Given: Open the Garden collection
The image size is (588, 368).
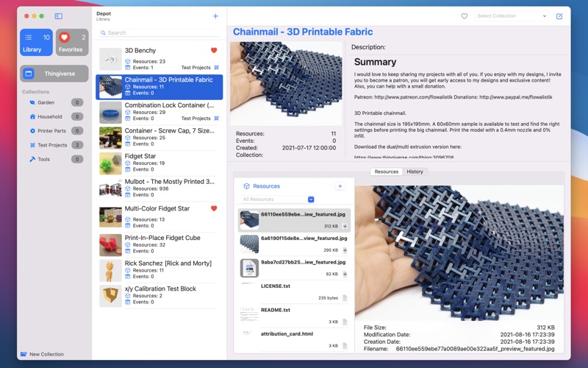Looking at the screenshot, I should [56, 102].
